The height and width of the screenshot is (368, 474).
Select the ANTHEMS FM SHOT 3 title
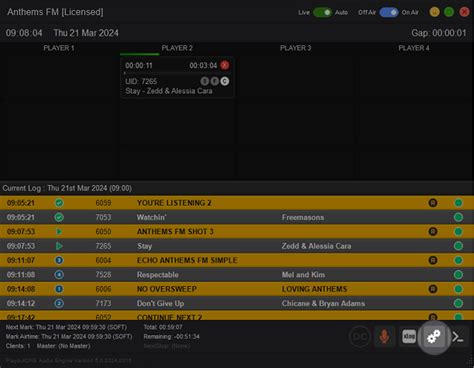(x=175, y=231)
